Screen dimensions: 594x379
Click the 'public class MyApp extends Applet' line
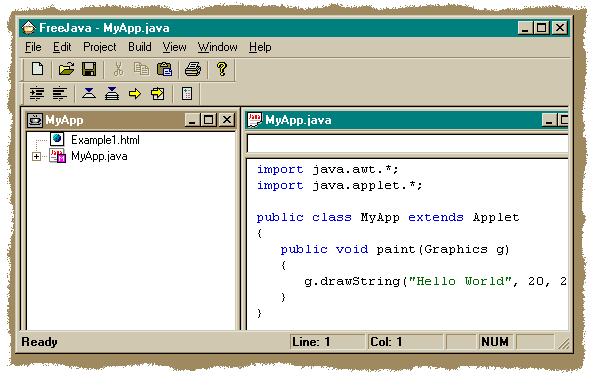tap(388, 218)
